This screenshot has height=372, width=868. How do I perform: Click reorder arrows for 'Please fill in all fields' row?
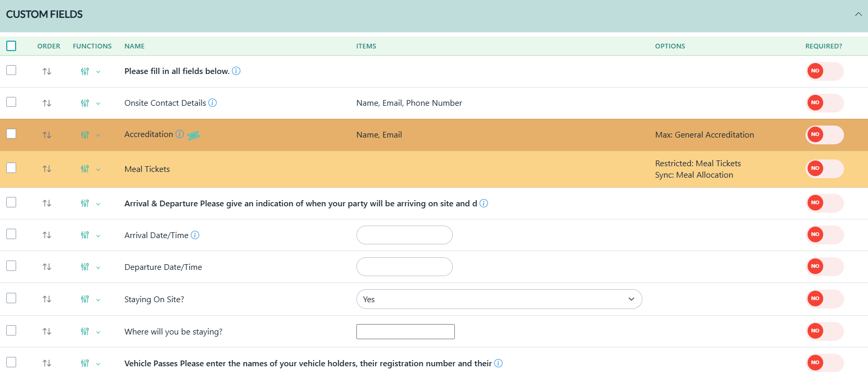pyautogui.click(x=47, y=71)
